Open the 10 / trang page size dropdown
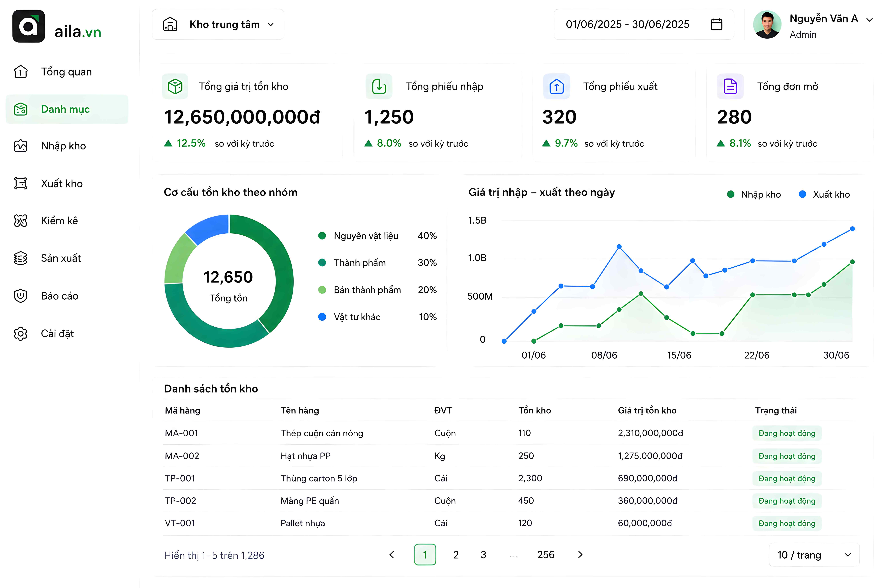882x588 pixels. [x=814, y=555]
